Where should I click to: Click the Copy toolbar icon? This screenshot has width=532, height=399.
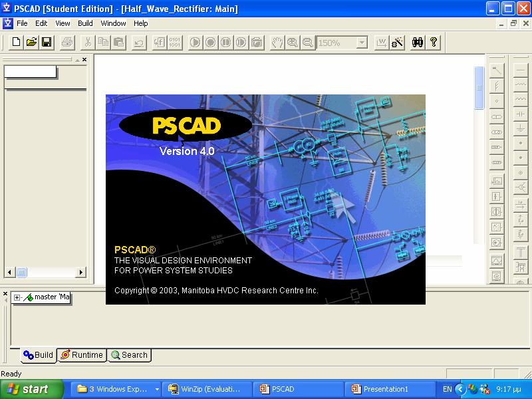point(103,43)
